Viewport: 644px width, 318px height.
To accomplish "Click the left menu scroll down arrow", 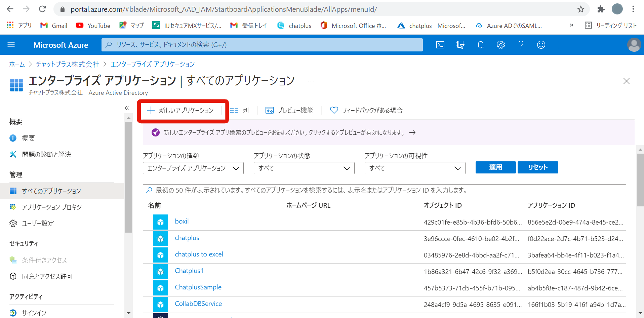I will click(x=128, y=313).
